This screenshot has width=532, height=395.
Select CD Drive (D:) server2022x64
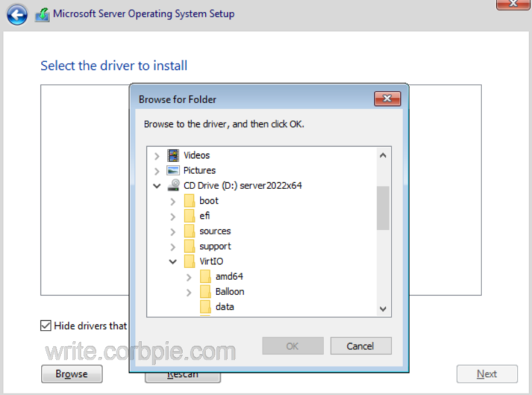click(x=242, y=186)
